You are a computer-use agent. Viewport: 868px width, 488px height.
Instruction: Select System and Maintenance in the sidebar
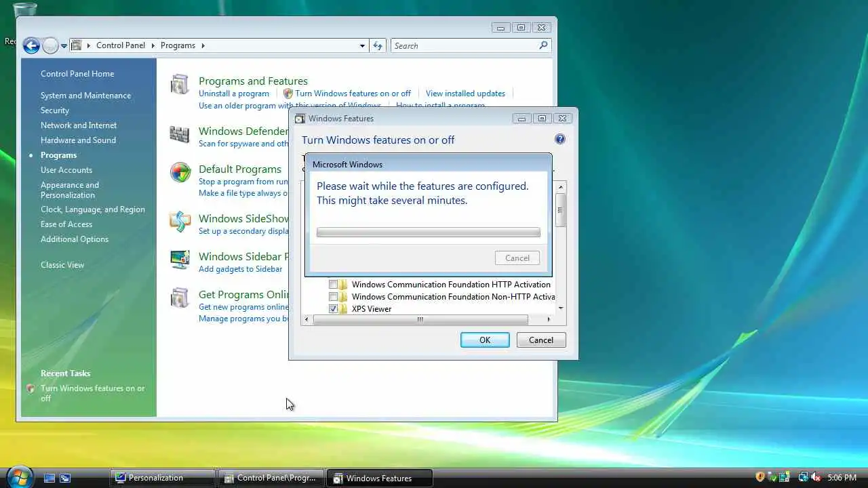(85, 96)
